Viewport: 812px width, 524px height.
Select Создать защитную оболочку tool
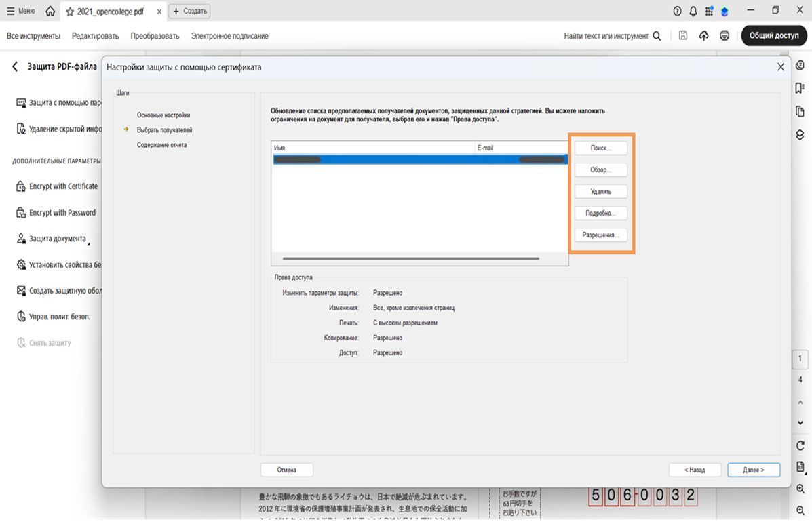pos(58,291)
